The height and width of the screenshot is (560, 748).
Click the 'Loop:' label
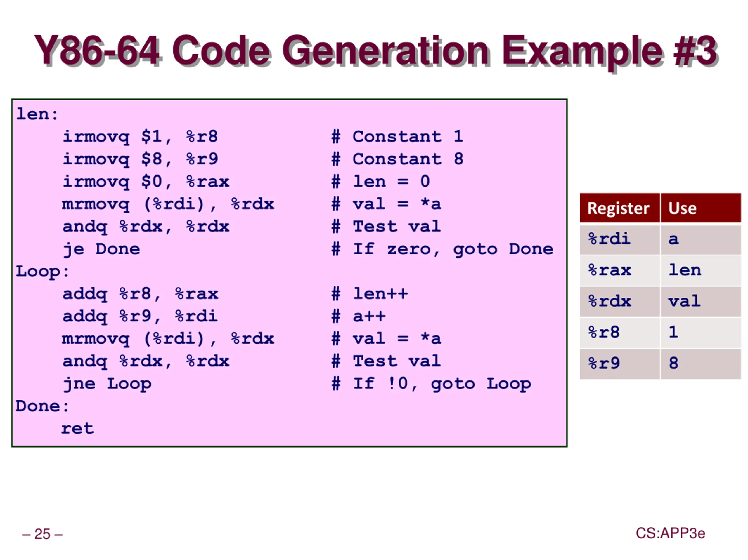pyautogui.click(x=43, y=272)
